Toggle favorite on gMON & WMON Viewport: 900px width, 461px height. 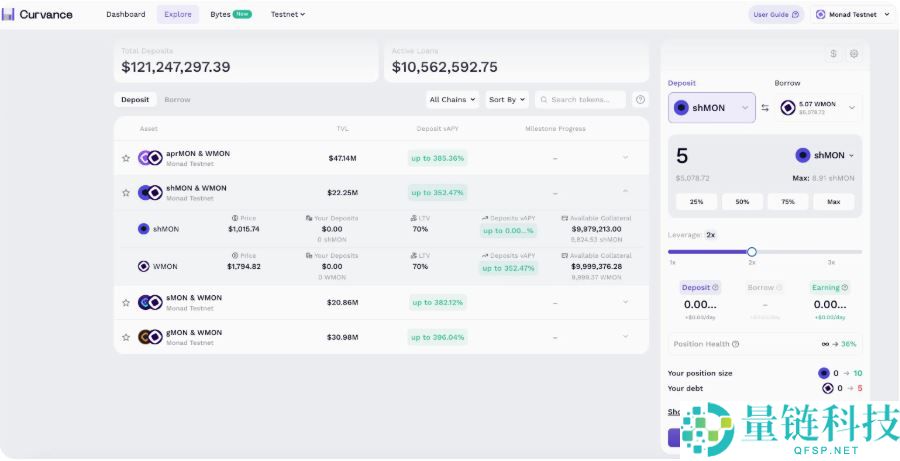coord(126,337)
